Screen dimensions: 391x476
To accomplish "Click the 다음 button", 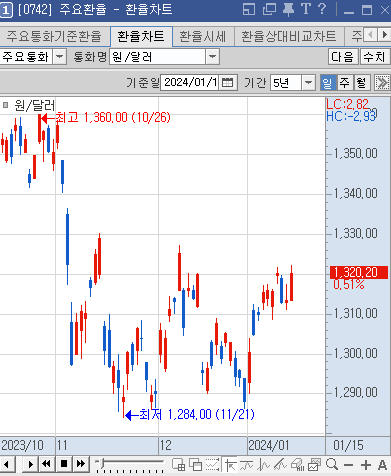I will click(343, 57).
